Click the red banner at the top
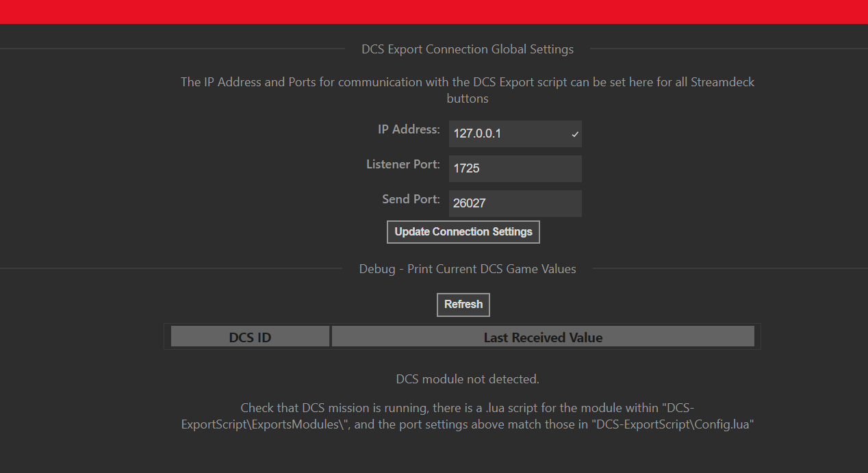Screen dimensions: 868x473 [x=434, y=12]
